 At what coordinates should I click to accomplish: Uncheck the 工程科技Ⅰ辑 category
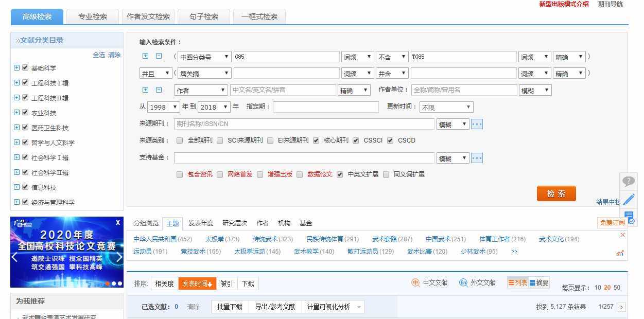tap(25, 82)
